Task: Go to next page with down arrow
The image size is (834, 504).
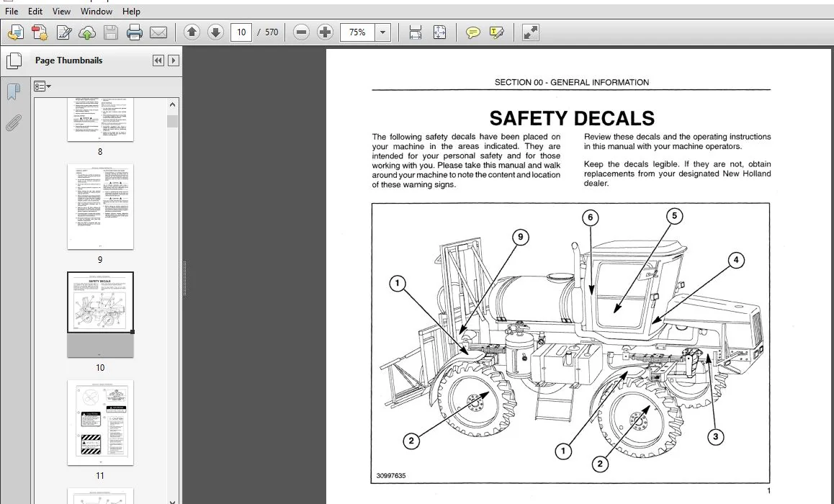Action: coord(215,32)
